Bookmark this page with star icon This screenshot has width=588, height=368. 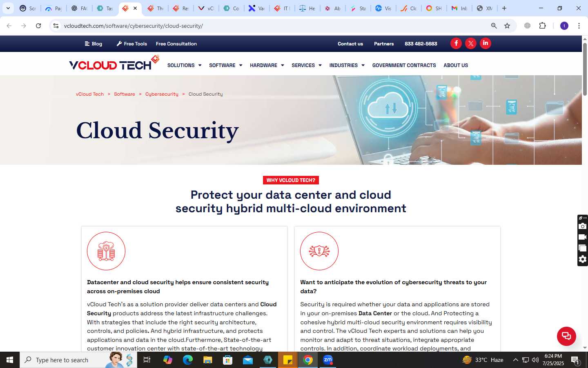click(507, 26)
